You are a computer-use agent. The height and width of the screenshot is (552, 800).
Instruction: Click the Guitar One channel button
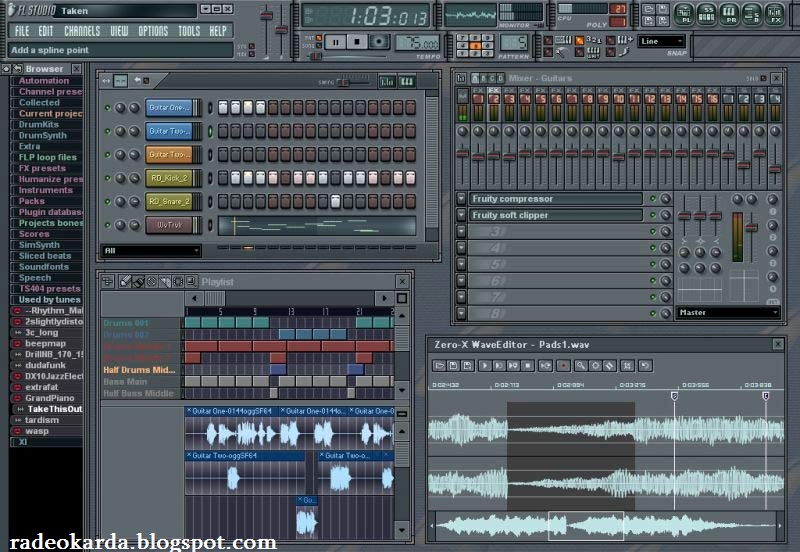(x=169, y=108)
